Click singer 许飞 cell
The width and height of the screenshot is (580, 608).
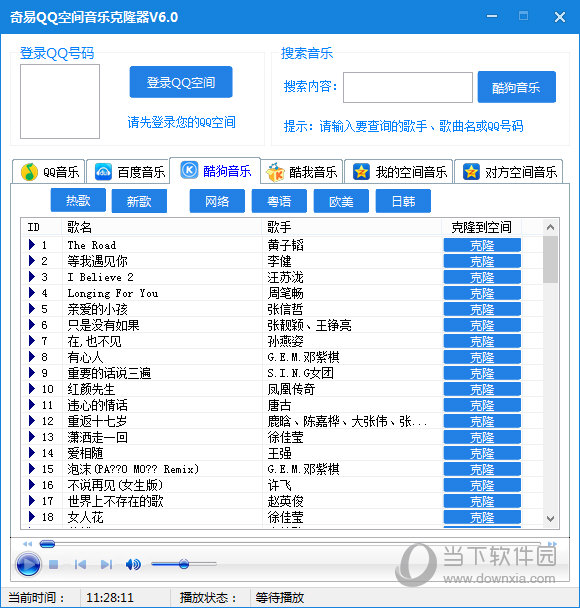pos(280,485)
